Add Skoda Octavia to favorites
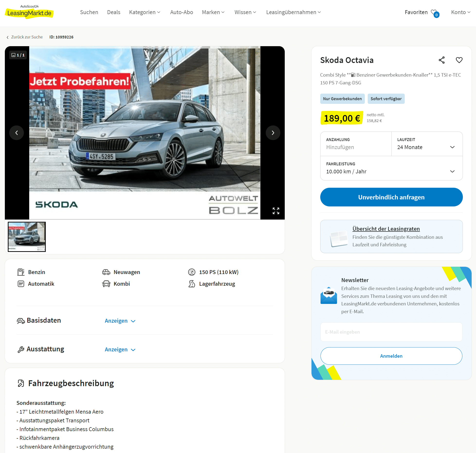The width and height of the screenshot is (476, 453). point(459,60)
